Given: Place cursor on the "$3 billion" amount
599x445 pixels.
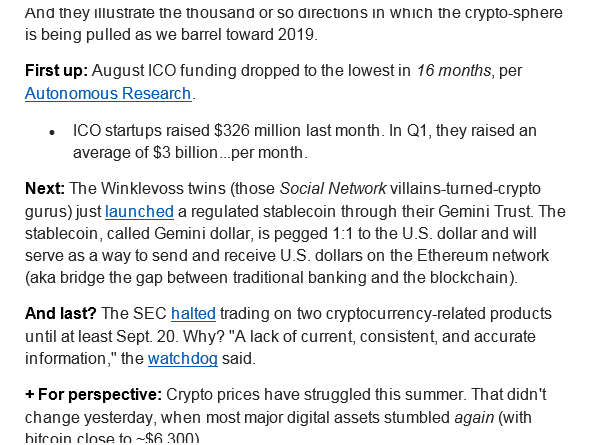Looking at the screenshot, I should point(185,153).
